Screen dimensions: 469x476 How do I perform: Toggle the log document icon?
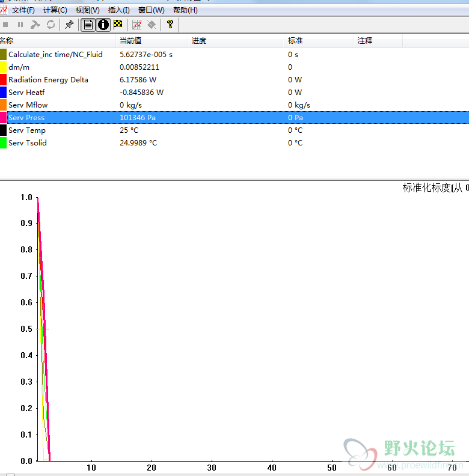coord(88,25)
